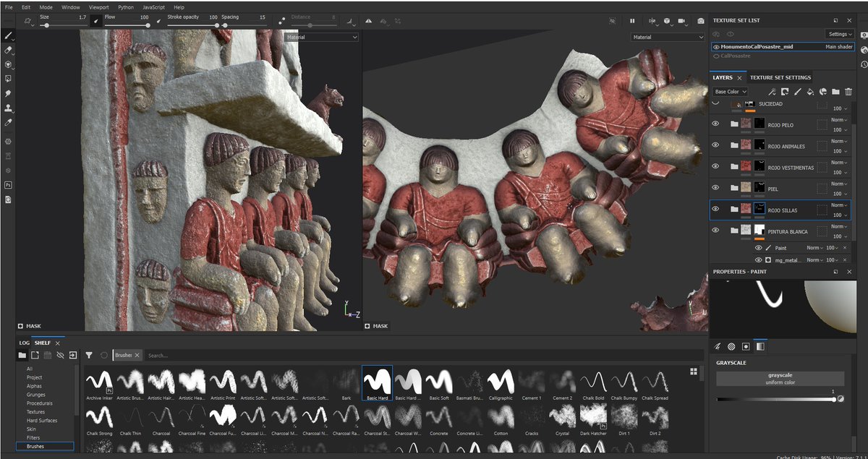Click the shelf import resource icon

pos(73,355)
